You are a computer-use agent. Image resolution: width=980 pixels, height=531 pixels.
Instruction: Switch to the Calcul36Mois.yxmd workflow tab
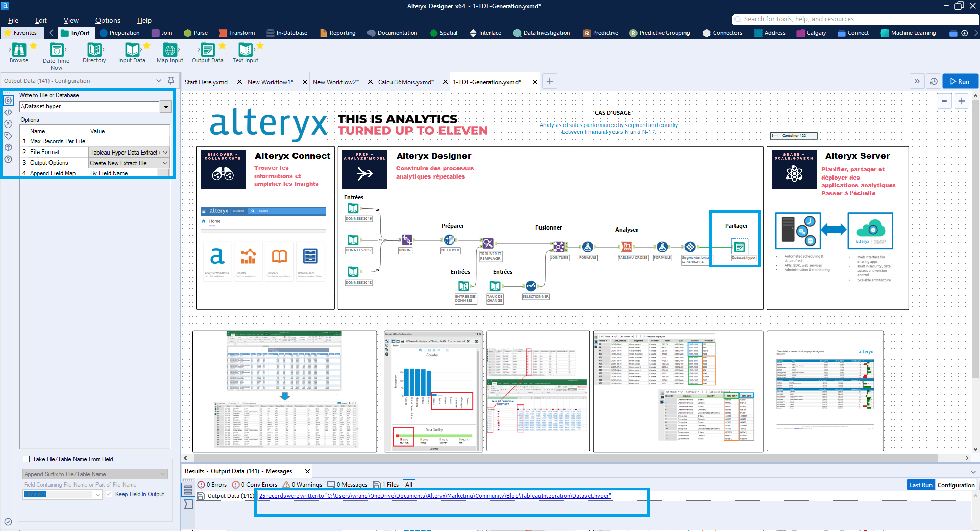(x=406, y=82)
